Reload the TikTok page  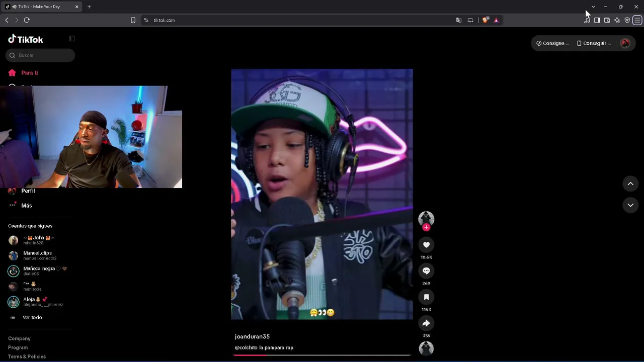click(x=27, y=20)
